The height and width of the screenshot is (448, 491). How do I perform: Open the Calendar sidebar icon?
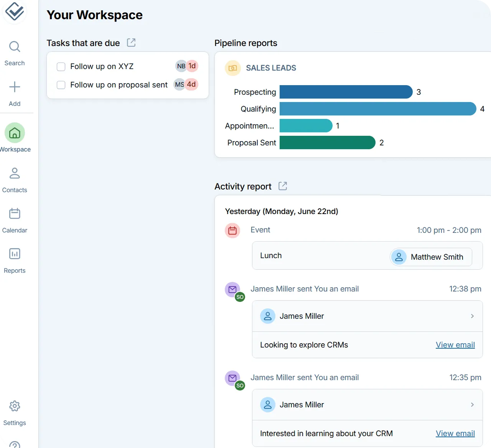pos(15,213)
